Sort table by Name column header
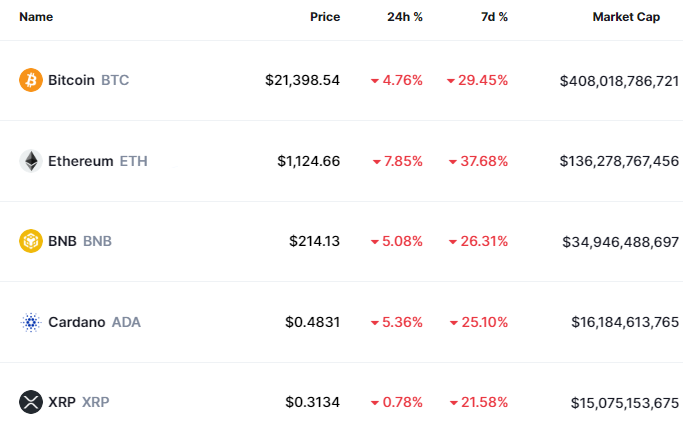The width and height of the screenshot is (683, 430). click(36, 17)
